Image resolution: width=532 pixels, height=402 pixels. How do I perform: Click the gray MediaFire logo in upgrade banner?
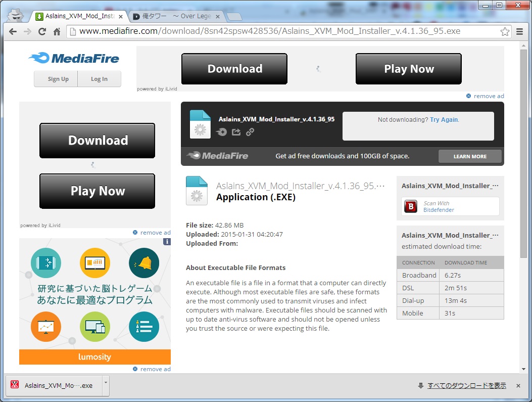click(217, 156)
